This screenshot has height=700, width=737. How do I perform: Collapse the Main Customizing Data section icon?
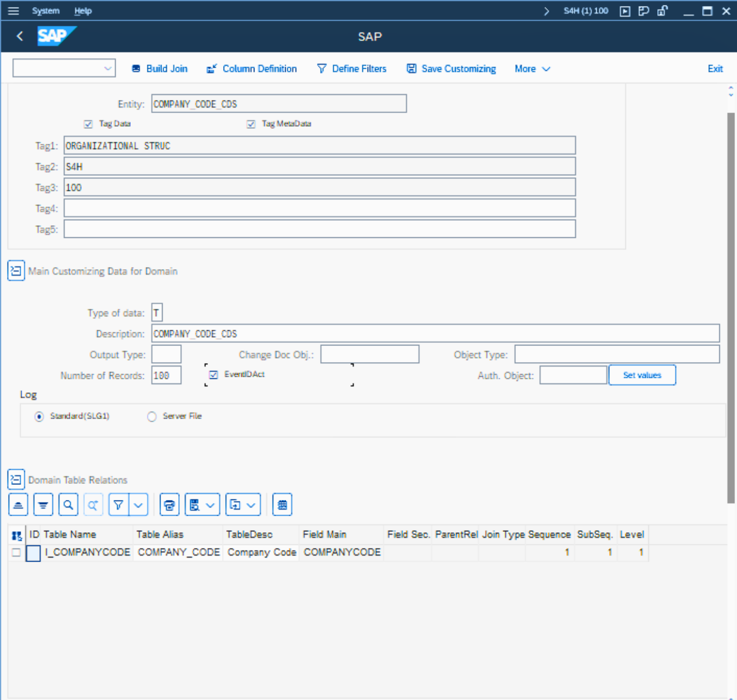pos(16,271)
